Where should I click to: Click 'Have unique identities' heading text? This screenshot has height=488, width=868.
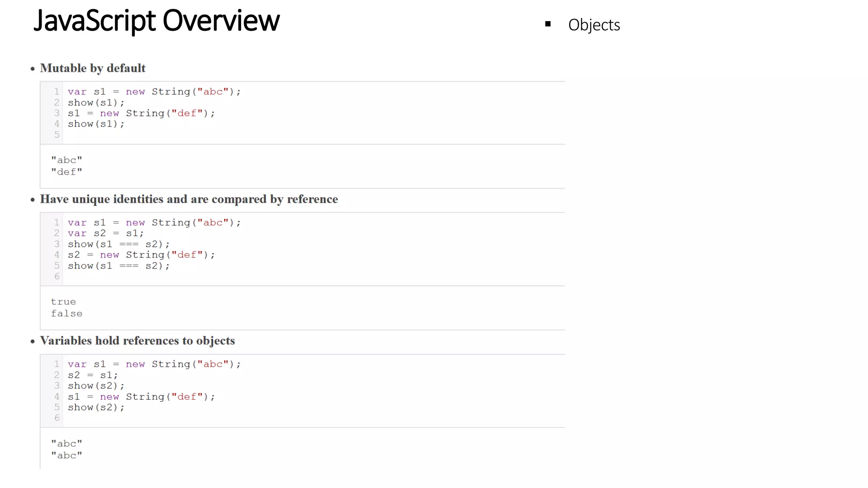coord(189,199)
